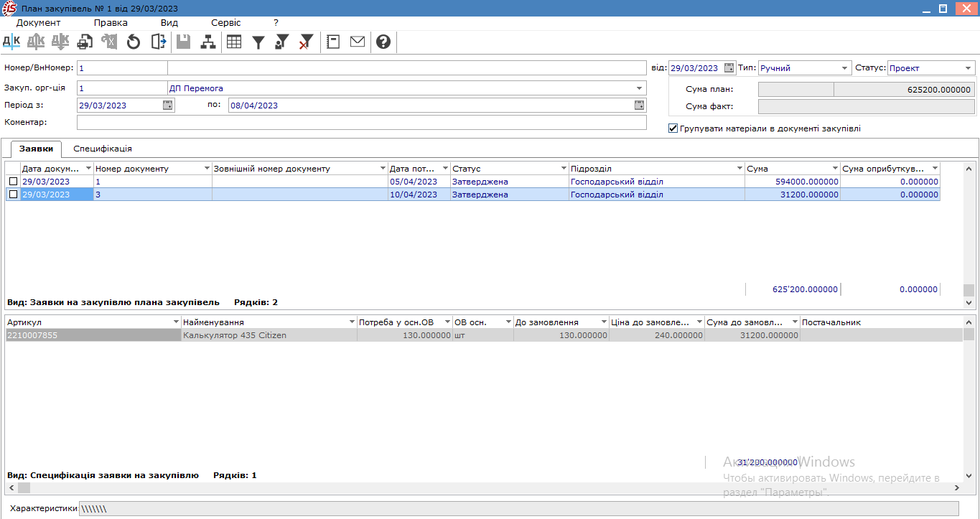Click the greyed ДК down-arrow postings icon
This screenshot has height=519, width=980.
(60, 42)
